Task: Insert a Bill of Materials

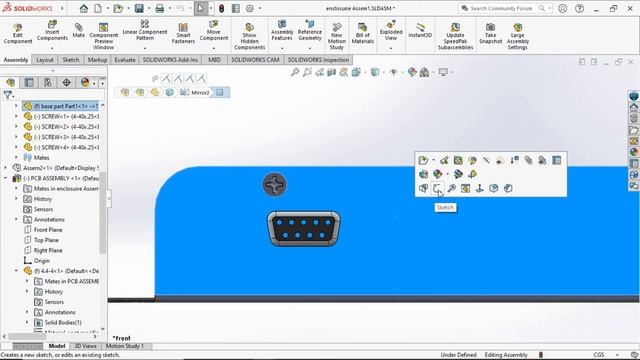Action: coord(362,33)
